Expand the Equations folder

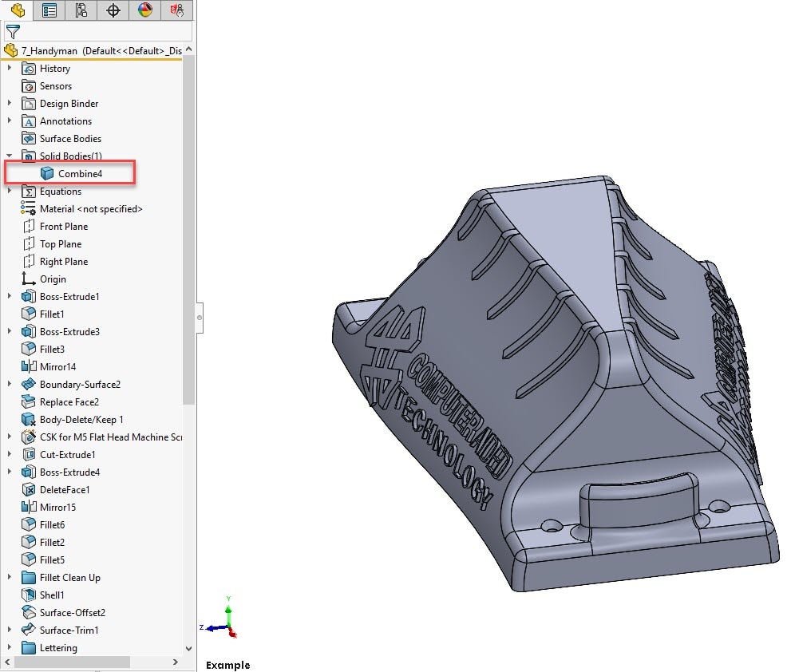coord(9,191)
